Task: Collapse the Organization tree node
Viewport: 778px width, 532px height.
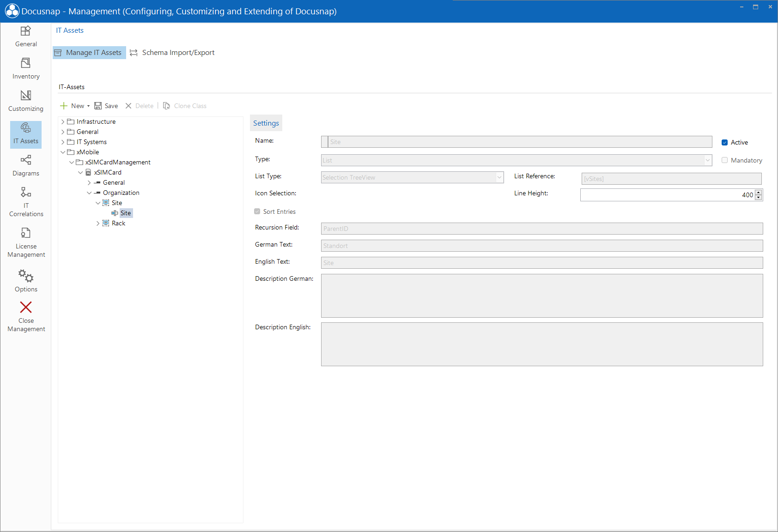Action: coord(89,193)
